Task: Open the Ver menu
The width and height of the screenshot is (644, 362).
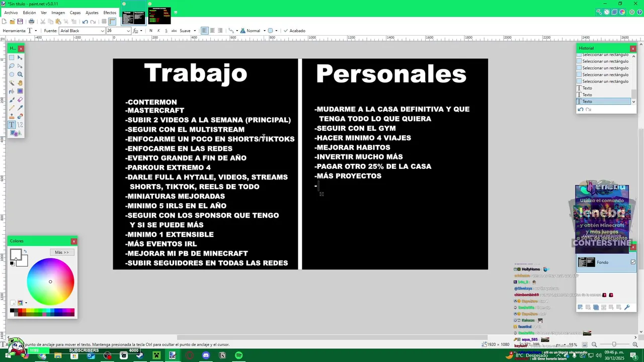Action: pos(44,13)
